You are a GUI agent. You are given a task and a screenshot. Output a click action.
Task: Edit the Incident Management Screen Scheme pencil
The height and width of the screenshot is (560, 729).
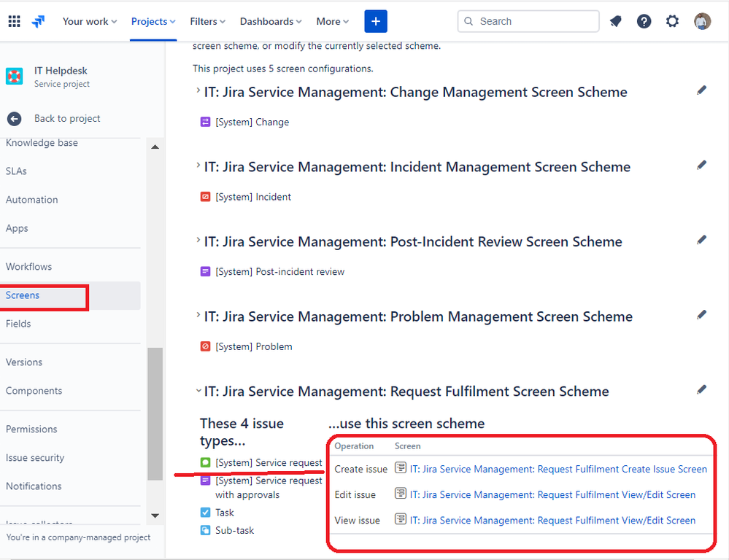(x=701, y=166)
